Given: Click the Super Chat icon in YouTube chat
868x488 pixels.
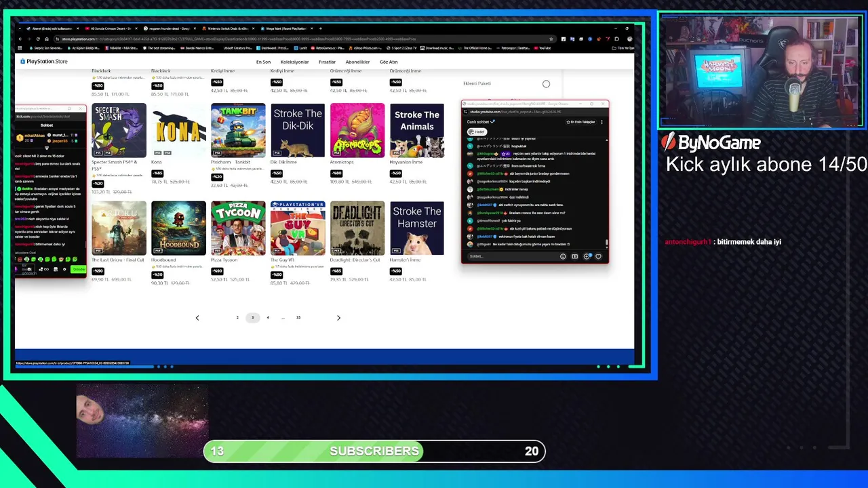Looking at the screenshot, I should [x=574, y=256].
